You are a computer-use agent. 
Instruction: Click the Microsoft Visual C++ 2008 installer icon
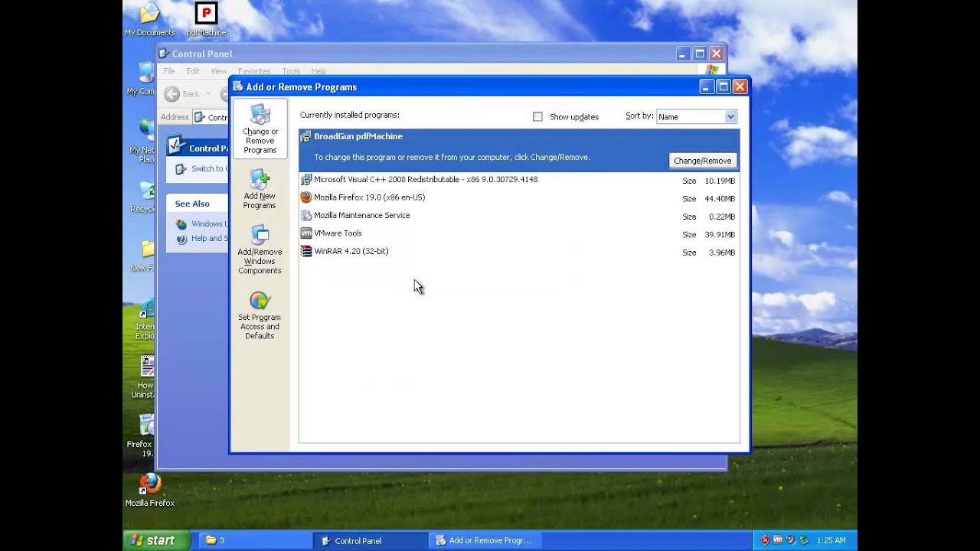point(305,180)
